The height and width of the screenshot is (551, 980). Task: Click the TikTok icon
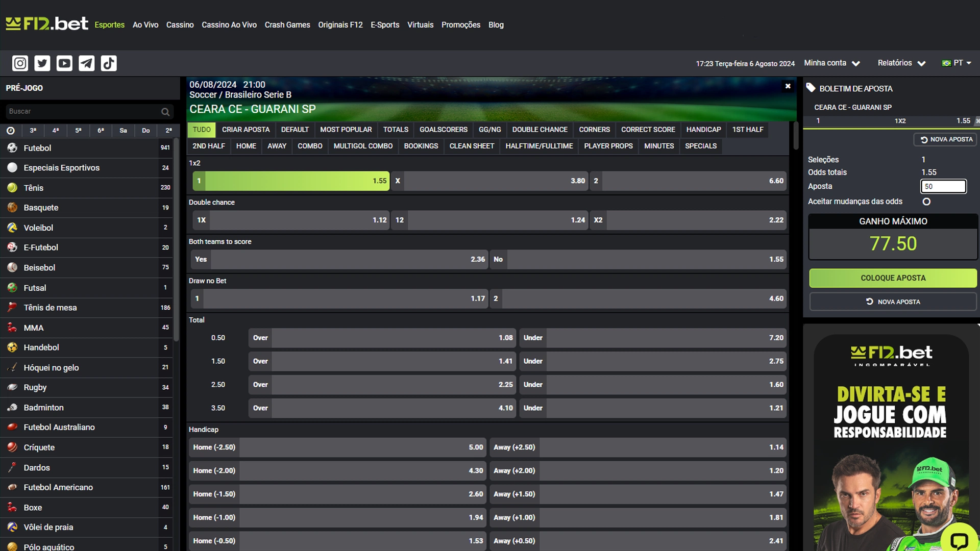tap(108, 63)
